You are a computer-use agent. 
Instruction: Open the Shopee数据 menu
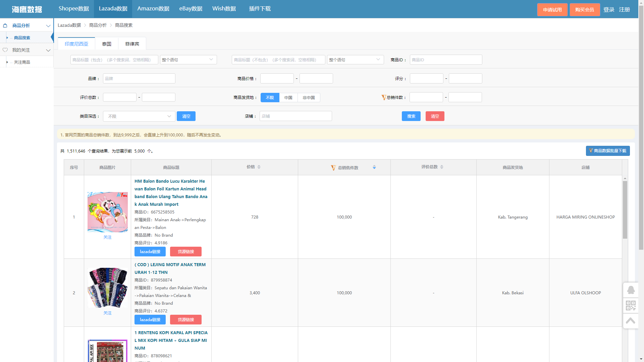coord(73,9)
